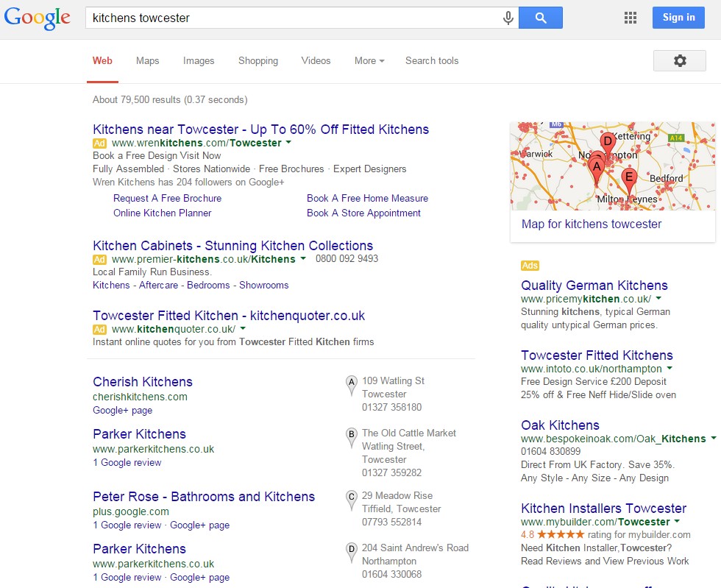Click map marker pin D for Saint Andrew's Road

[x=352, y=553]
